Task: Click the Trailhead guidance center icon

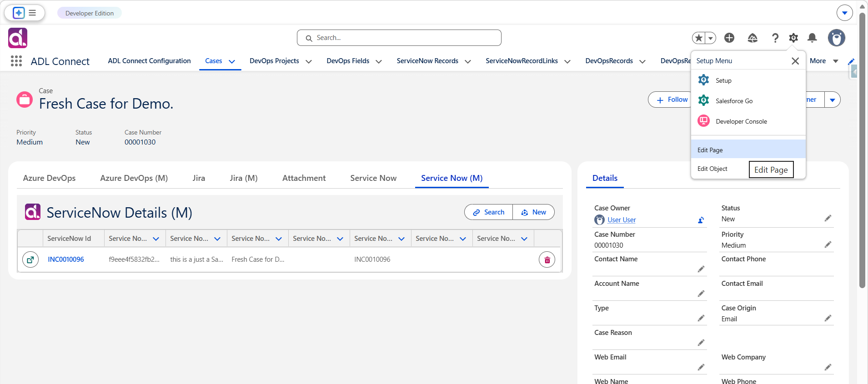Action: (753, 38)
